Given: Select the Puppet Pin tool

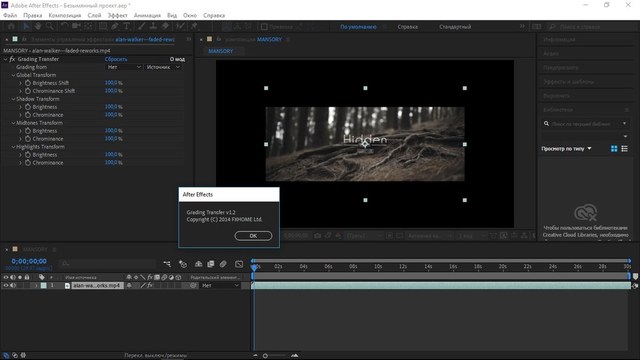Looking at the screenshot, I should click(194, 27).
